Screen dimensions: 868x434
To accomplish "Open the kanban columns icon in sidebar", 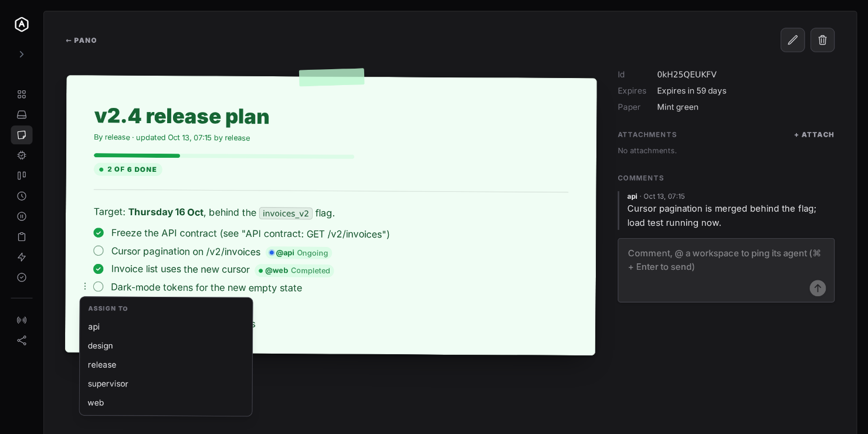I will pyautogui.click(x=22, y=175).
